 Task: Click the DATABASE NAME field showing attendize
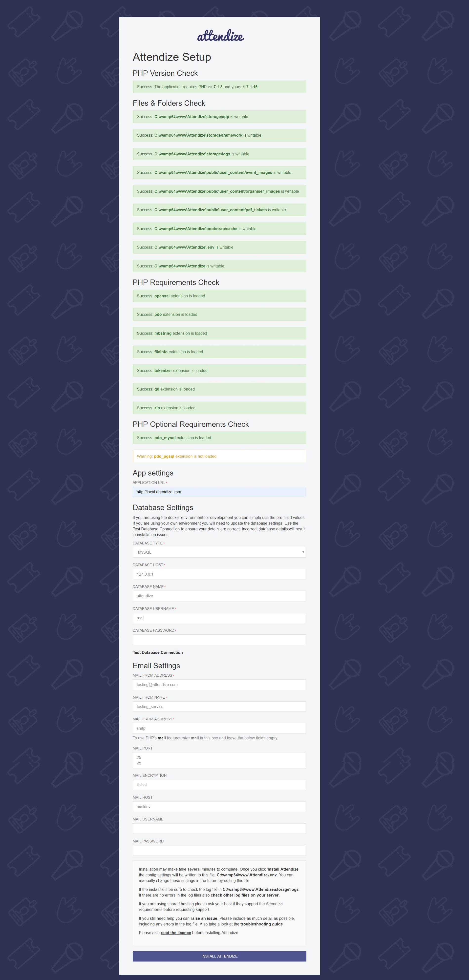[219, 596]
